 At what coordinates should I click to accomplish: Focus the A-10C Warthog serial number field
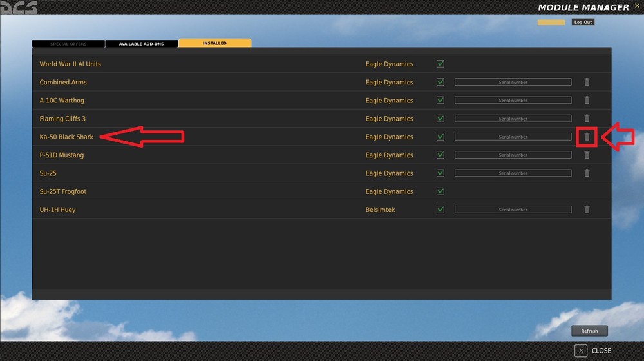[x=513, y=100]
